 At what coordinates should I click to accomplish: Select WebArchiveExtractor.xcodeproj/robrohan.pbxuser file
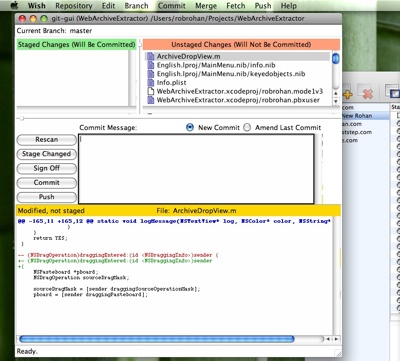point(238,100)
